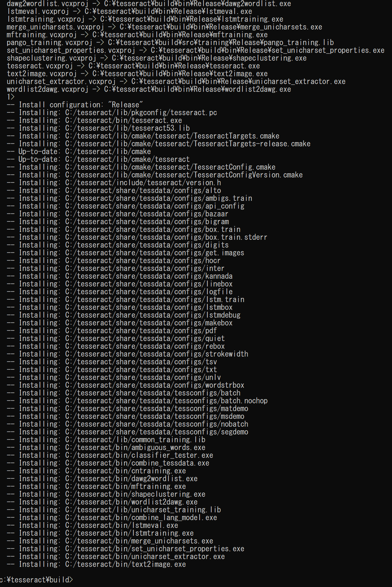
Task: Click the c:¥tesseract¥build> command prompt line
Action: click(36, 580)
